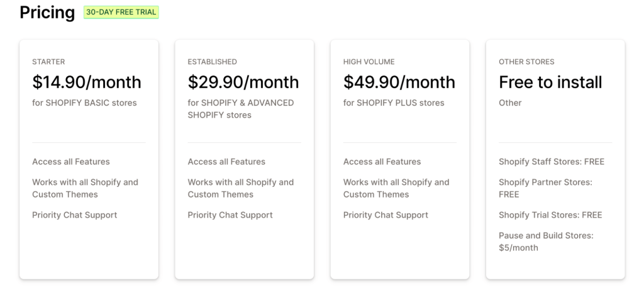
Task: Click 'Shopify Trial Stores: FREE' line
Action: 550,215
